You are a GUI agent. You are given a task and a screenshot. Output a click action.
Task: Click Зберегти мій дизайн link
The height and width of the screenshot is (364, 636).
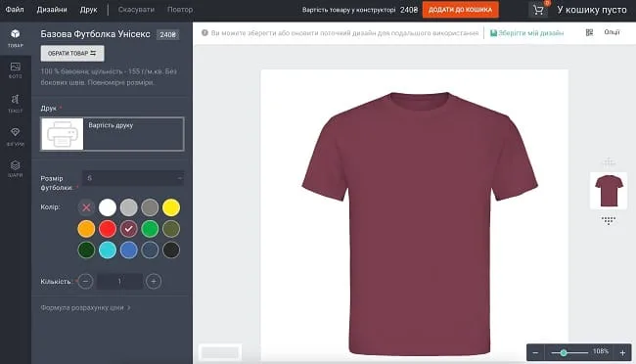pos(526,33)
